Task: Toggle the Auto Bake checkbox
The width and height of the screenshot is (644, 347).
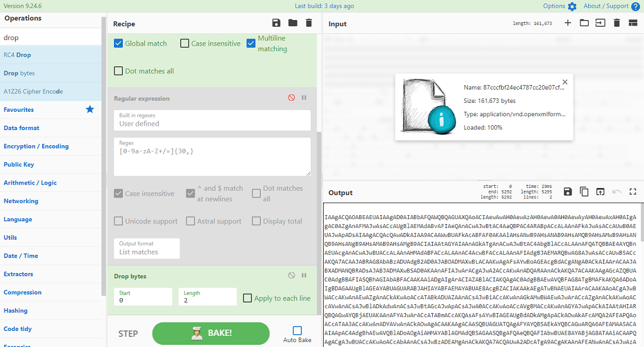Action: pos(297,330)
